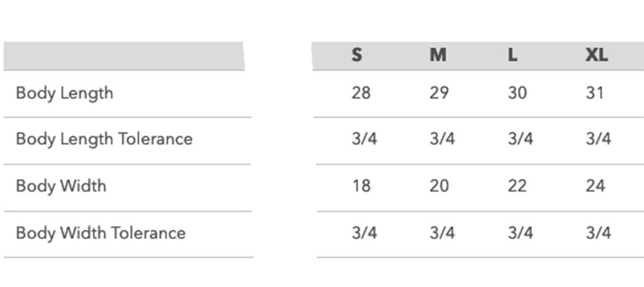
Task: Select Body Length value 31 for size XL
Action: [595, 93]
